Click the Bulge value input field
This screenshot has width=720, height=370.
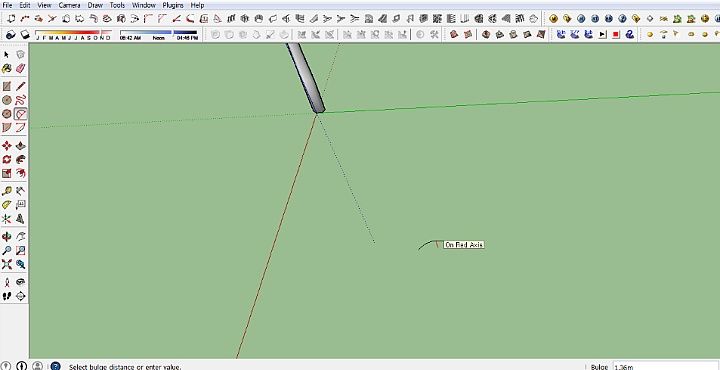click(x=666, y=366)
